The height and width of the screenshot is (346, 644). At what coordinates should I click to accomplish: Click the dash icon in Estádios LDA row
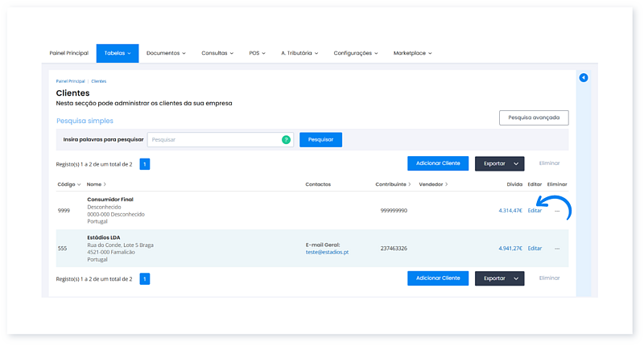[x=557, y=249]
